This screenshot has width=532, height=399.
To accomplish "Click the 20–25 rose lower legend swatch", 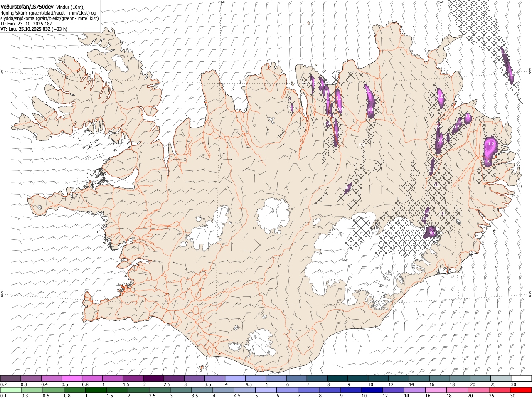I will tap(478, 390).
